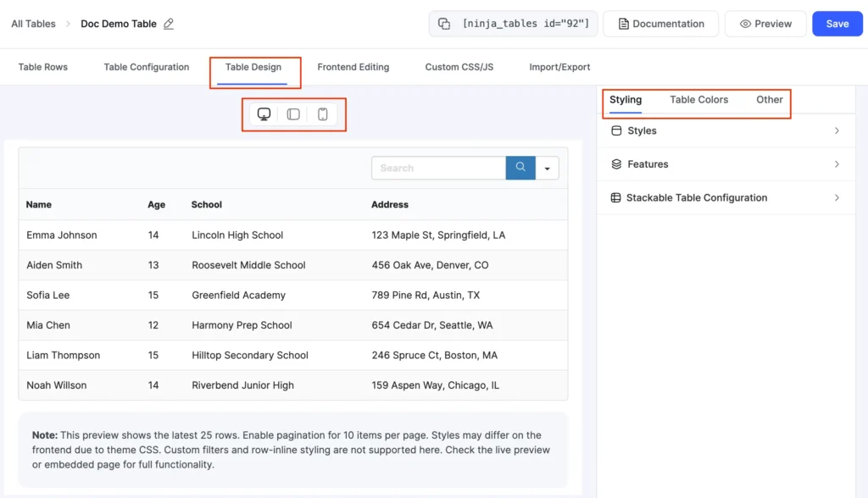Click the blue search magnifier button

click(x=520, y=168)
